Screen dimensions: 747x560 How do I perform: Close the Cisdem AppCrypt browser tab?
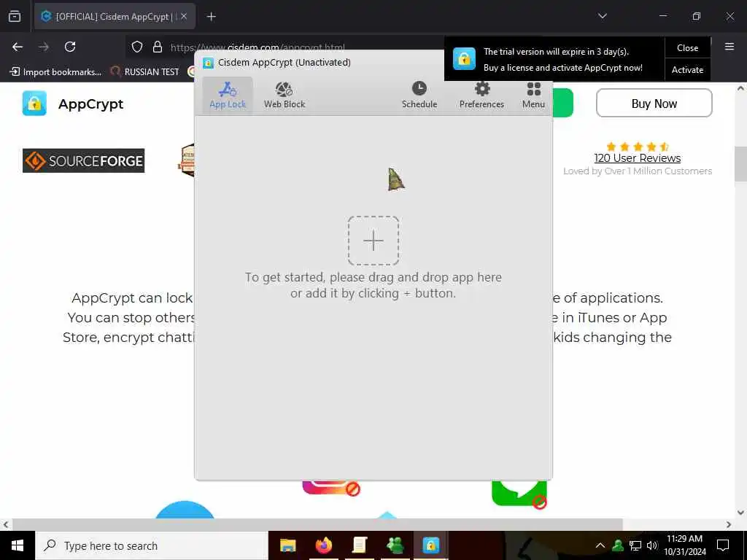pyautogui.click(x=184, y=16)
